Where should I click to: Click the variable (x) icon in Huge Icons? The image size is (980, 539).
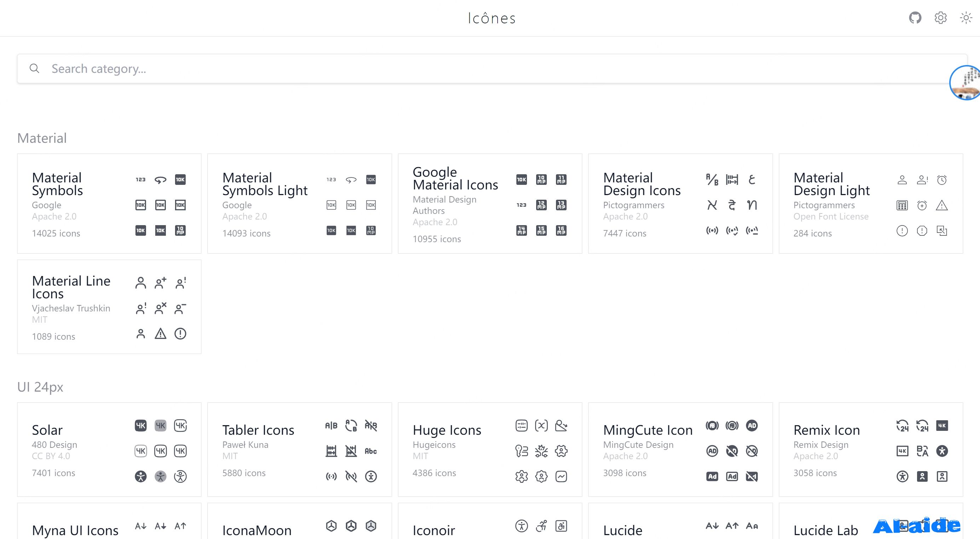(x=541, y=425)
